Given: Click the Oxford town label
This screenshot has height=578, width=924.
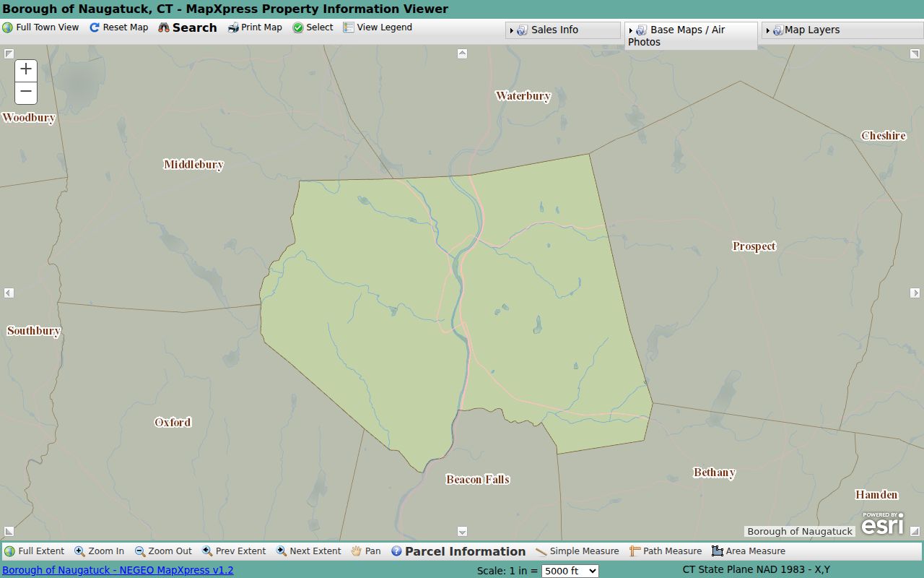Looking at the screenshot, I should (x=173, y=423).
